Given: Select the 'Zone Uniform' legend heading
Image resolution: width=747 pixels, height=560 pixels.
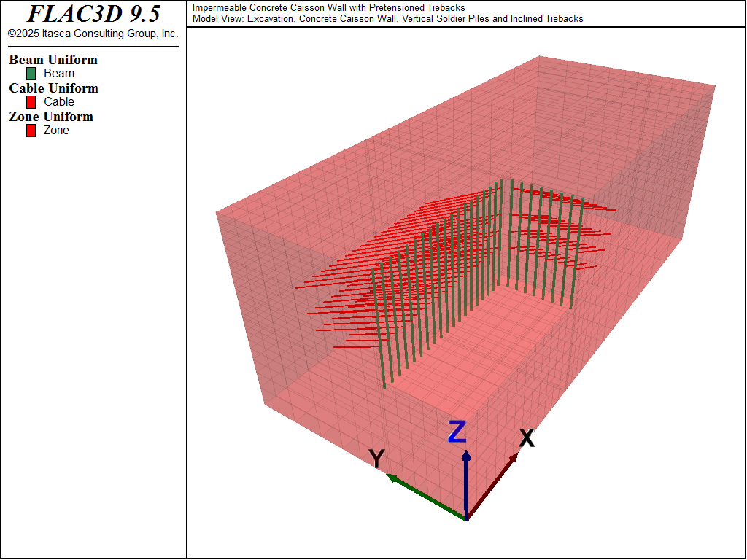Looking at the screenshot, I should [x=51, y=117].
